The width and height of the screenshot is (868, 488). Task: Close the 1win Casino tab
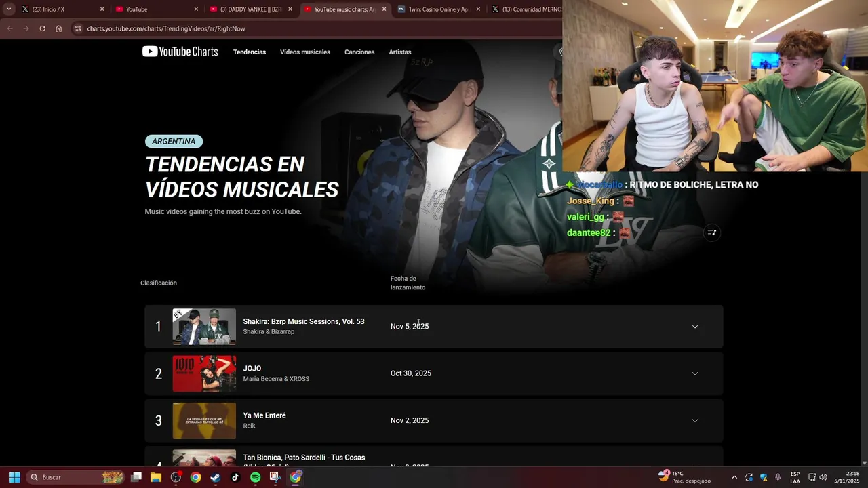pos(478,9)
